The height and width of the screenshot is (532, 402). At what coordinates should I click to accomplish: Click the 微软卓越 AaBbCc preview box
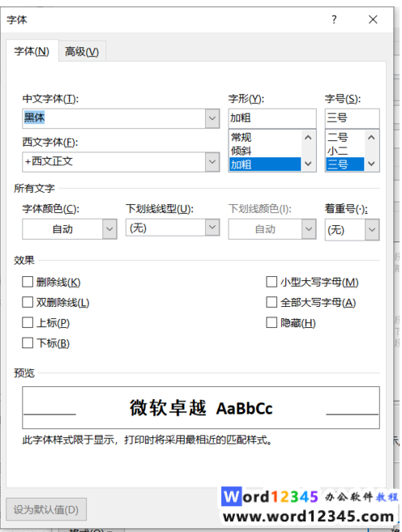pos(201,407)
